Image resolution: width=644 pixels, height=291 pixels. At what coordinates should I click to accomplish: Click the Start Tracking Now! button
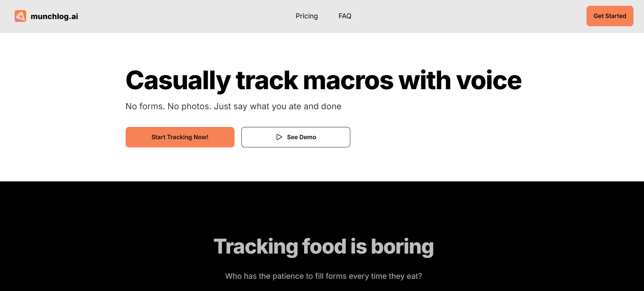[180, 137]
